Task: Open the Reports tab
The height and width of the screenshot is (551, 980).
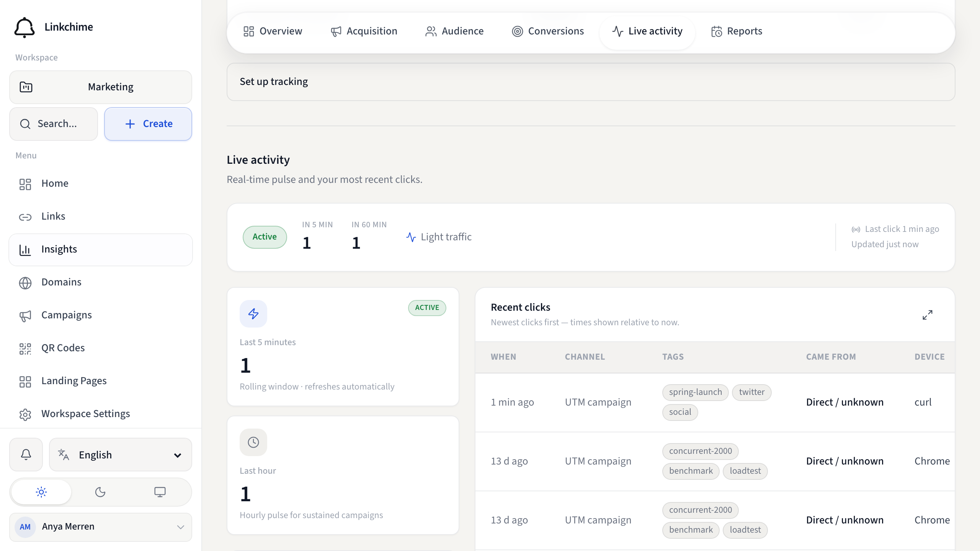Action: 737,31
